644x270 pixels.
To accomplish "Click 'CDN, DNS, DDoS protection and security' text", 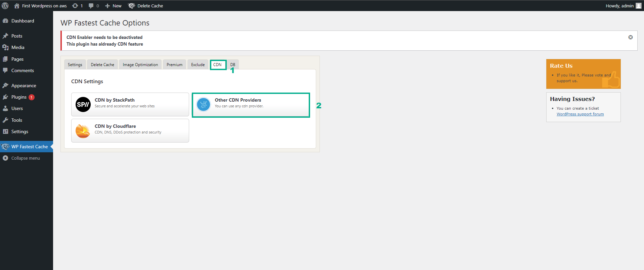I will click(x=128, y=132).
